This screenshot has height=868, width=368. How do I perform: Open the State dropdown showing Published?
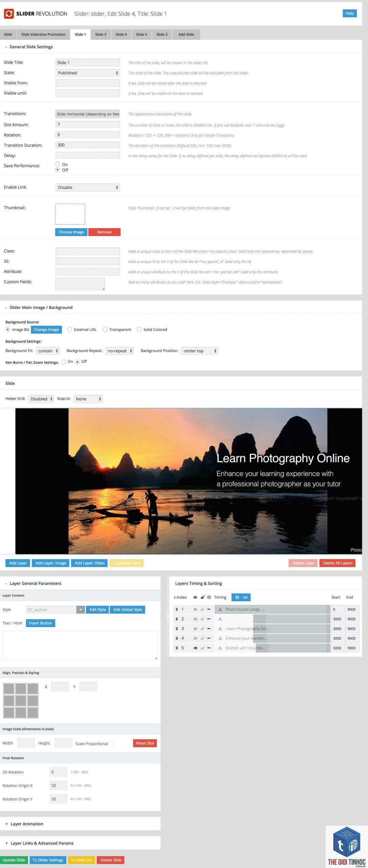88,73
